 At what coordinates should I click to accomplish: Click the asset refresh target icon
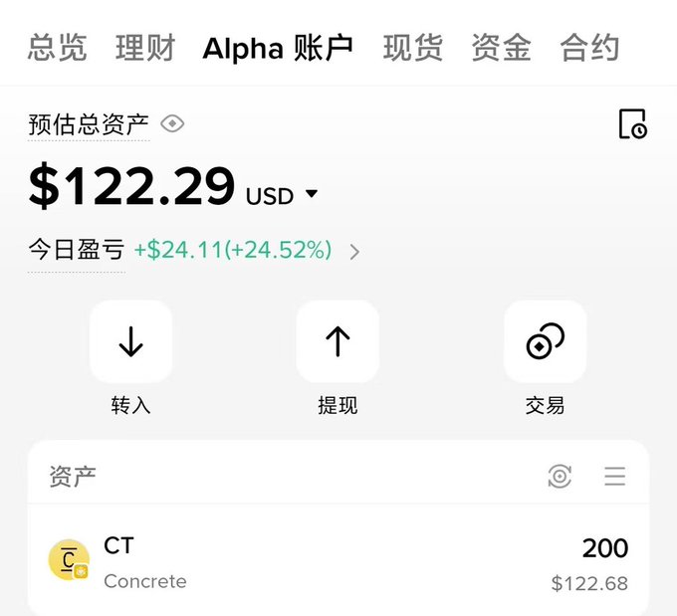point(560,476)
